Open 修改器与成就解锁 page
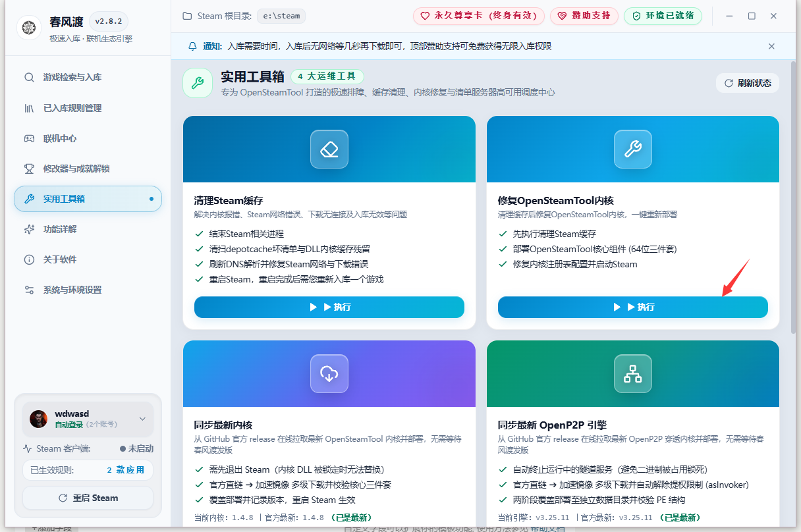This screenshot has width=801, height=532. 88,169
